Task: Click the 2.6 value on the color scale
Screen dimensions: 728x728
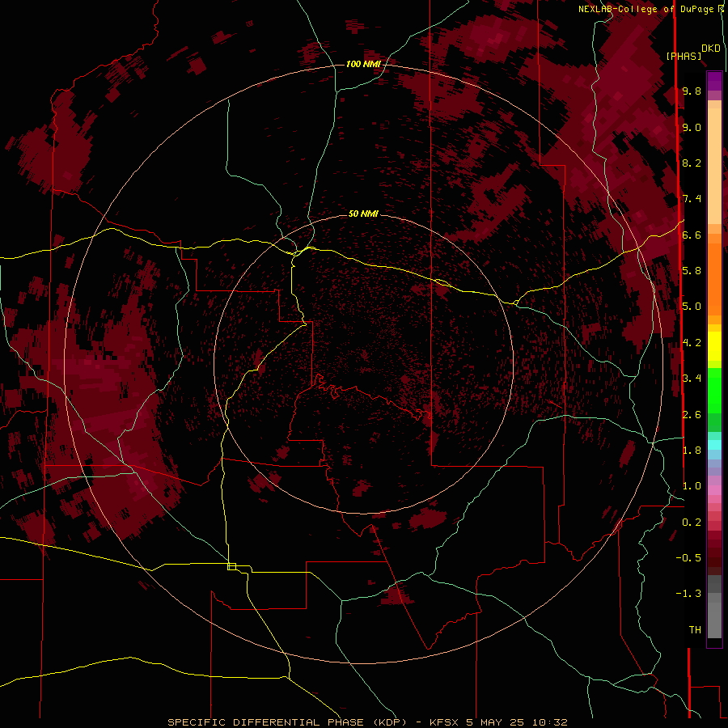Action: coord(692,414)
